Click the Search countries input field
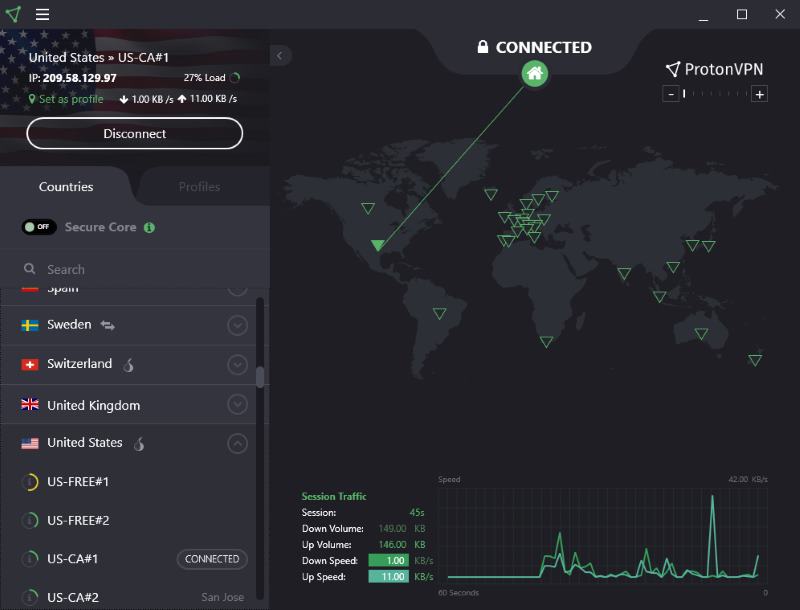Image resolution: width=800 pixels, height=610 pixels. (x=135, y=269)
